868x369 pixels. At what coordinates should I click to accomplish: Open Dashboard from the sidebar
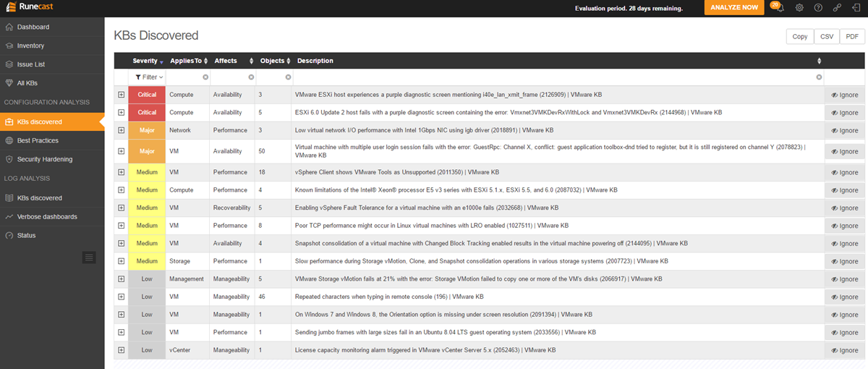point(52,27)
